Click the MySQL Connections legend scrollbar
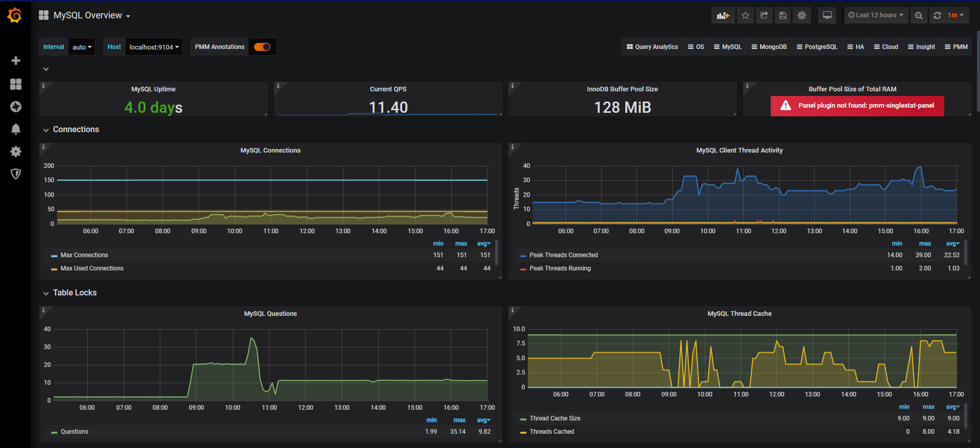 (497, 253)
